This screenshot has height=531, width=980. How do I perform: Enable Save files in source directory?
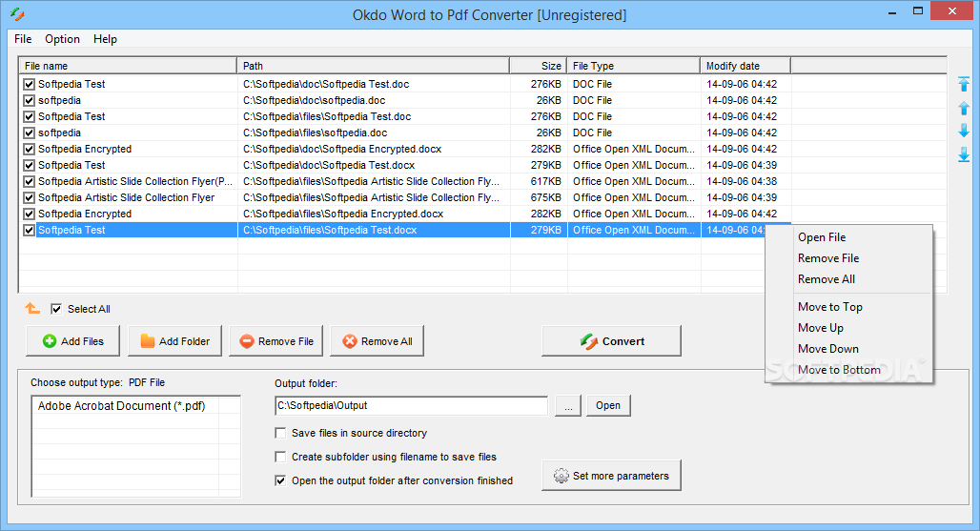tap(280, 433)
